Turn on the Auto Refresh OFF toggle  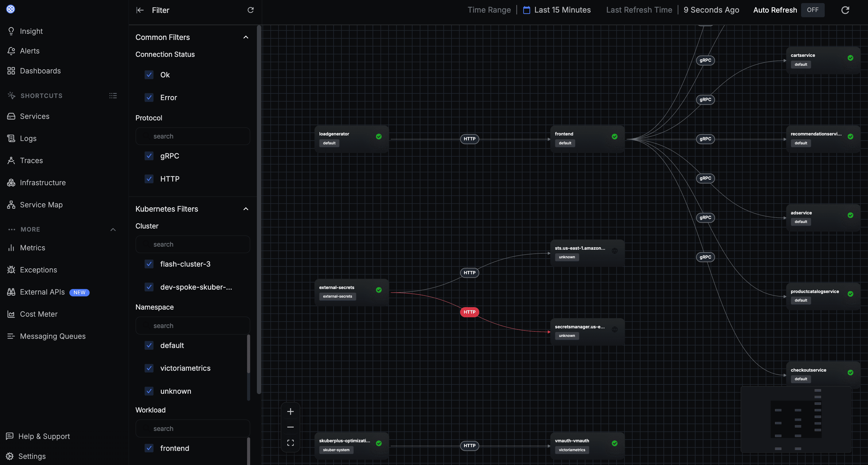tap(812, 10)
